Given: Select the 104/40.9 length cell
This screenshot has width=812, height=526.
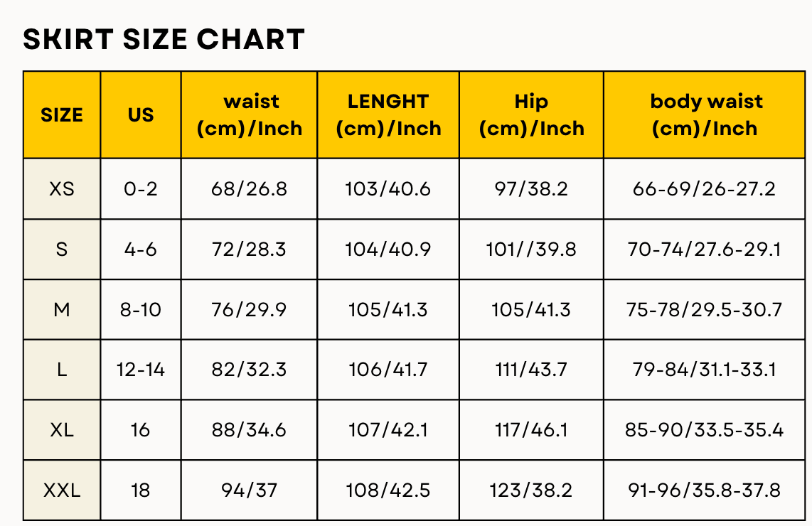Looking at the screenshot, I should click(388, 249).
